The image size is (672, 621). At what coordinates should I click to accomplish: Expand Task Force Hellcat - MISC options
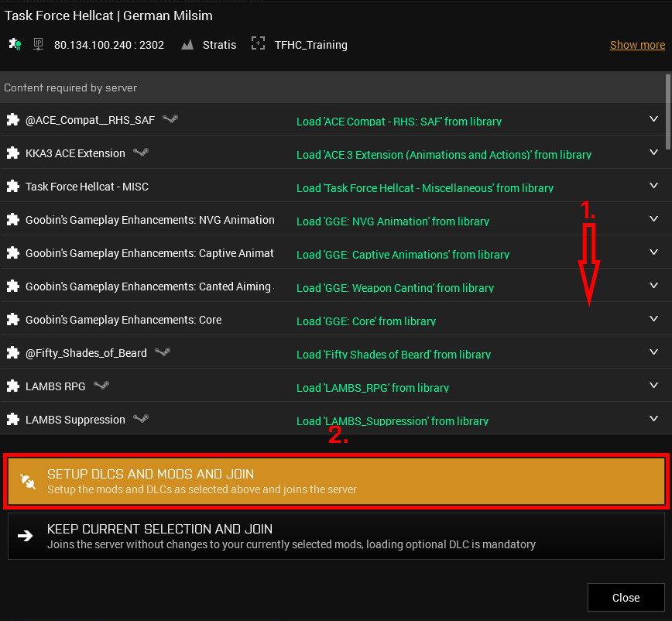pyautogui.click(x=653, y=186)
